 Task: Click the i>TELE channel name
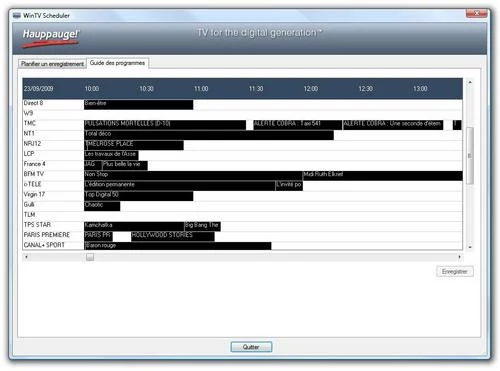coord(32,184)
